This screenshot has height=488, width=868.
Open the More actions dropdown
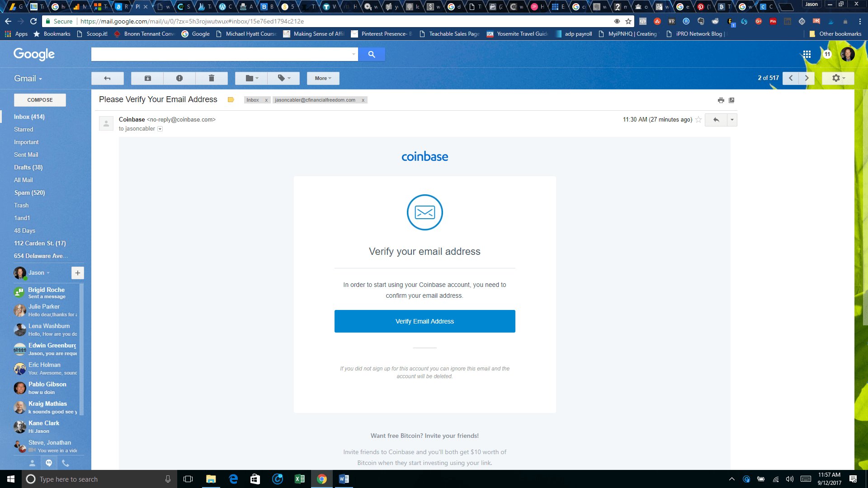point(323,78)
